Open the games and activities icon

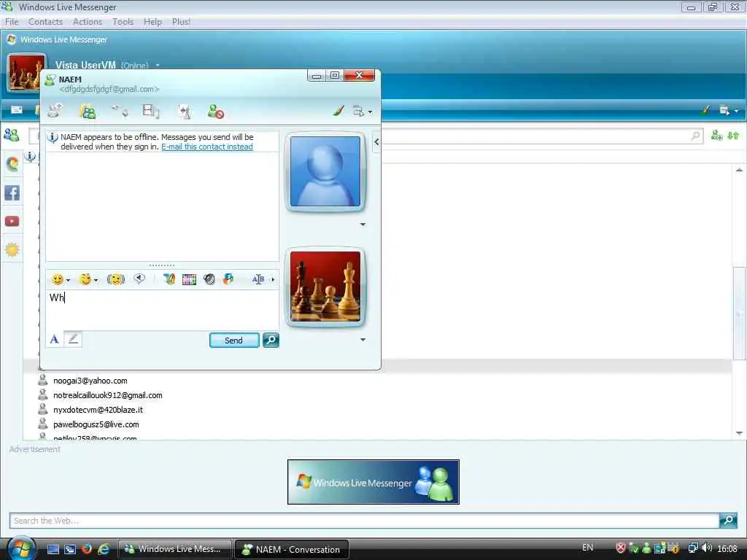pyautogui.click(x=184, y=112)
